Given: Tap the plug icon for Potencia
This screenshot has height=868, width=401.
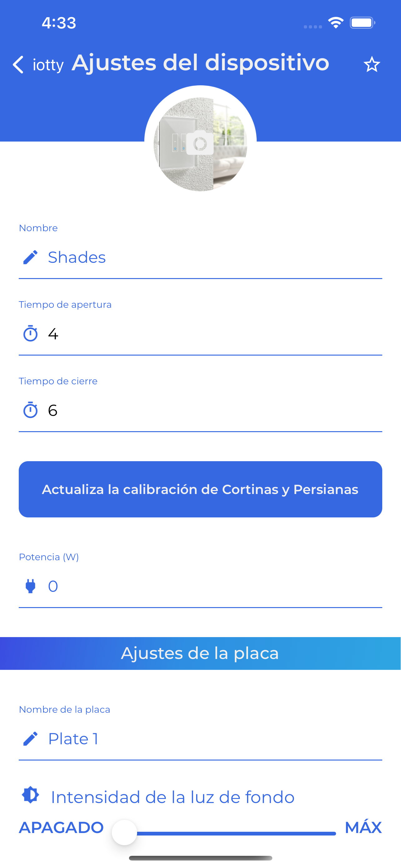Looking at the screenshot, I should (x=30, y=586).
